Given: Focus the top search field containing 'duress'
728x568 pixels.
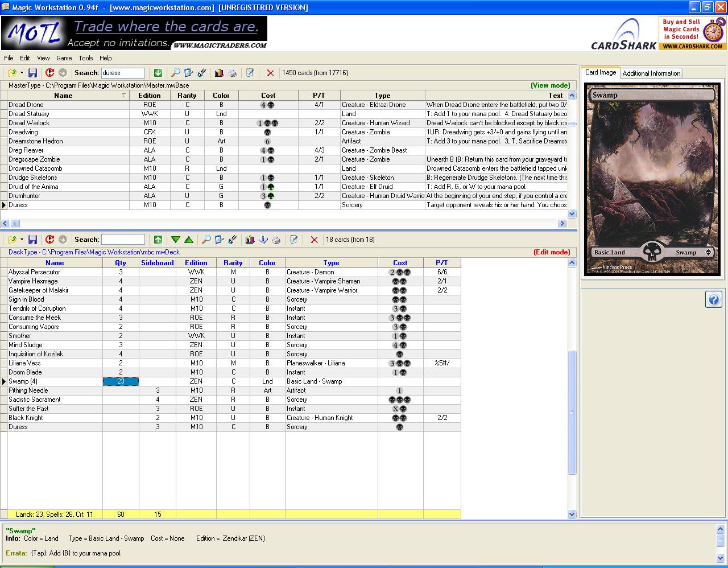Looking at the screenshot, I should click(x=123, y=73).
